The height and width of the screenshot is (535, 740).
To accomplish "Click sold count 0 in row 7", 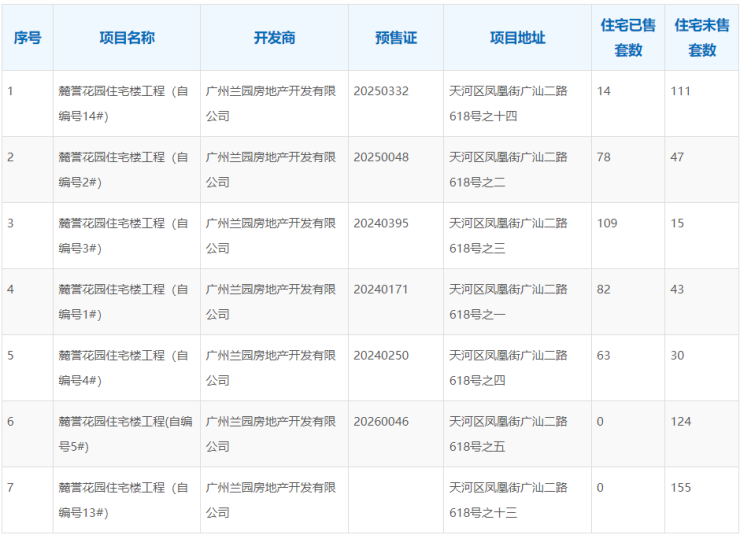I will coord(600,487).
